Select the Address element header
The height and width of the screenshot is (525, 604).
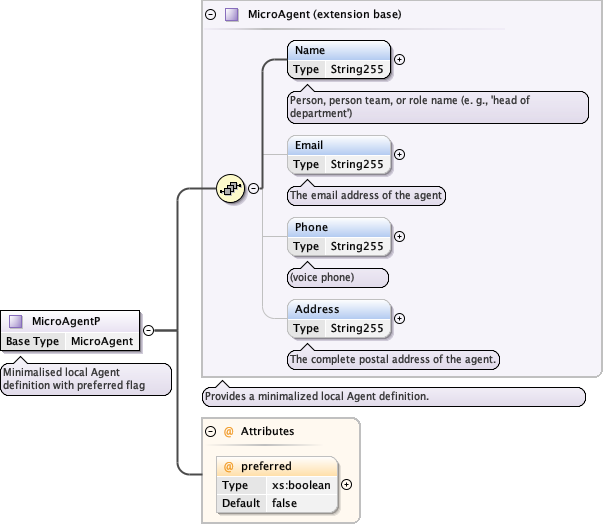click(x=338, y=309)
